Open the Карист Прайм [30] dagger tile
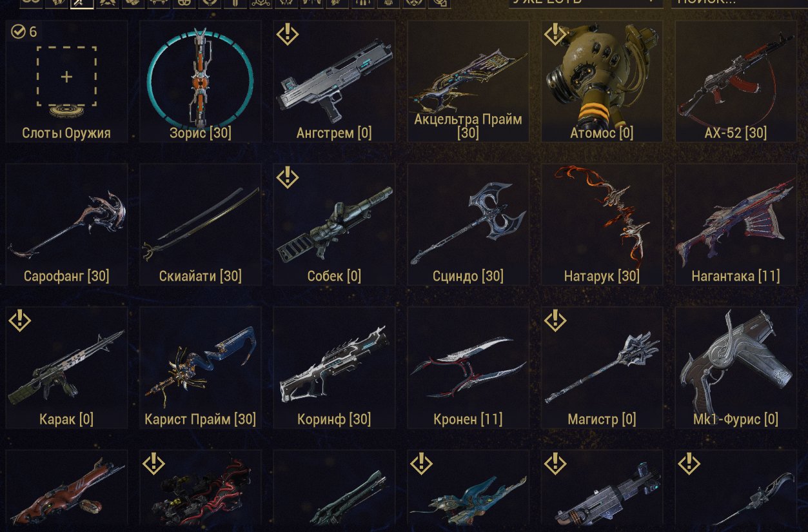808x532 pixels. click(x=200, y=368)
